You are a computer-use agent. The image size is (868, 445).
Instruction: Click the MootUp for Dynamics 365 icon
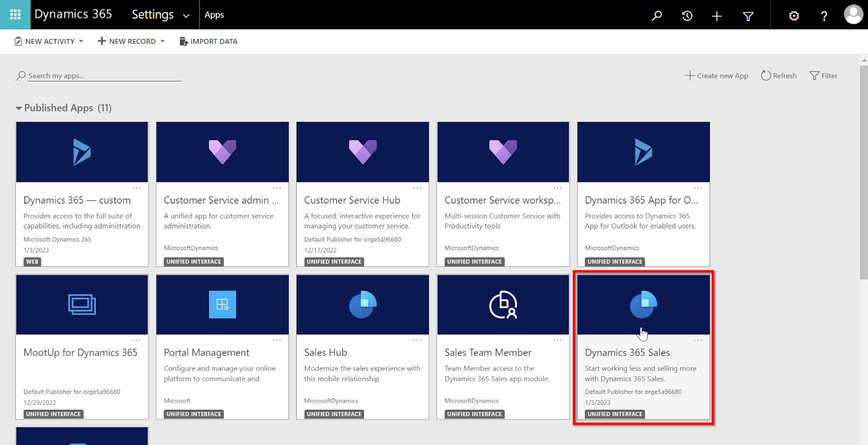pos(82,304)
